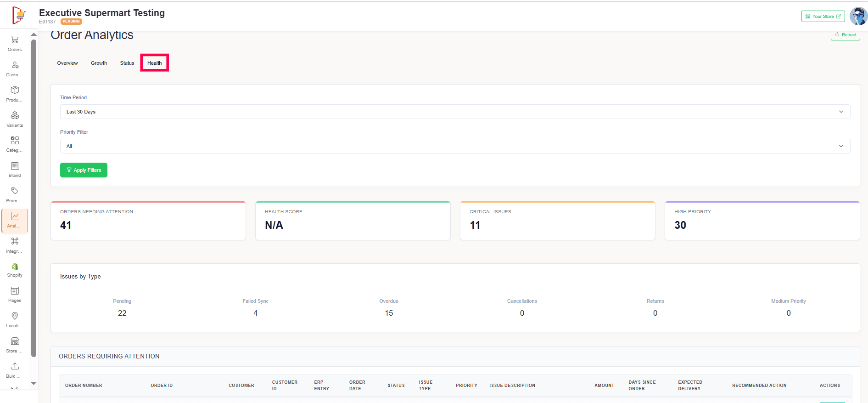Open the Brand icon in sidebar

pos(15,166)
